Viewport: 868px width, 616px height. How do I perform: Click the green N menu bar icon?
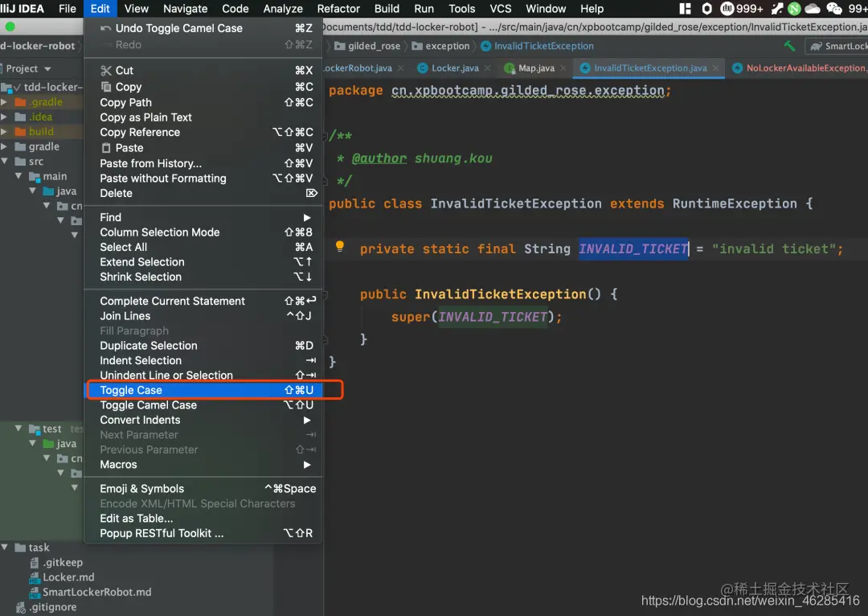pyautogui.click(x=794, y=8)
